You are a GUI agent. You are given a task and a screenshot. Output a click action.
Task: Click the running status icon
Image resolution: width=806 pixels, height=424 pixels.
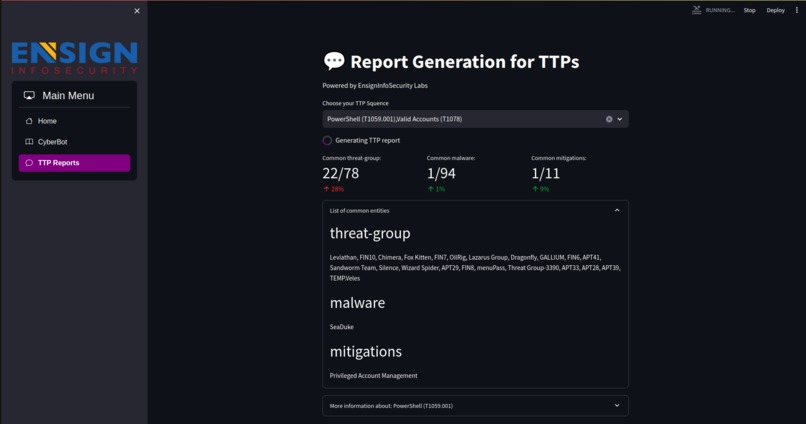[697, 10]
